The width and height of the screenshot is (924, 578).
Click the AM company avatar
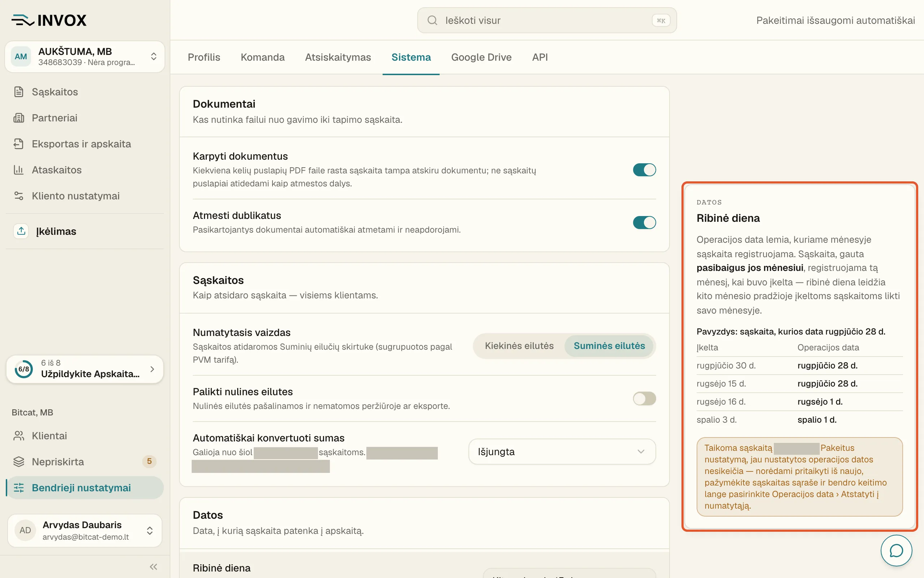click(21, 57)
